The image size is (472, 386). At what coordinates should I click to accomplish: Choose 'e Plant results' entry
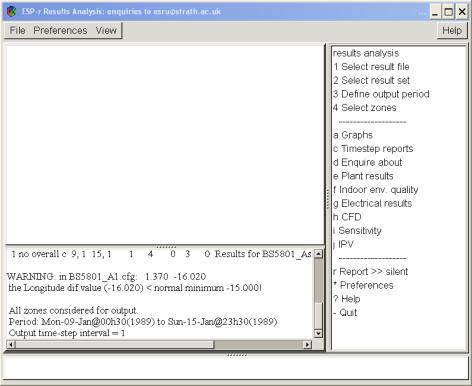tap(363, 176)
